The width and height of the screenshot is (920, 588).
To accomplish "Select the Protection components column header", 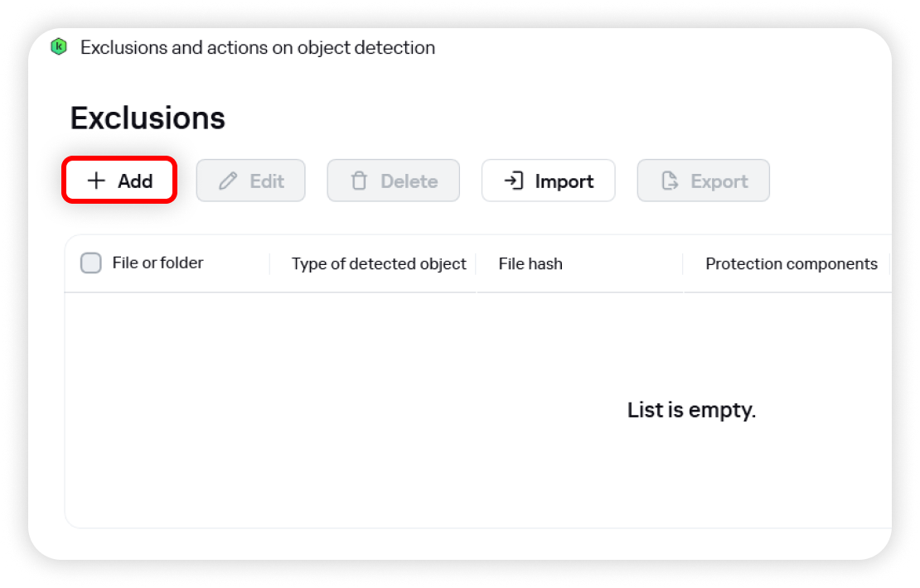I will click(x=791, y=264).
